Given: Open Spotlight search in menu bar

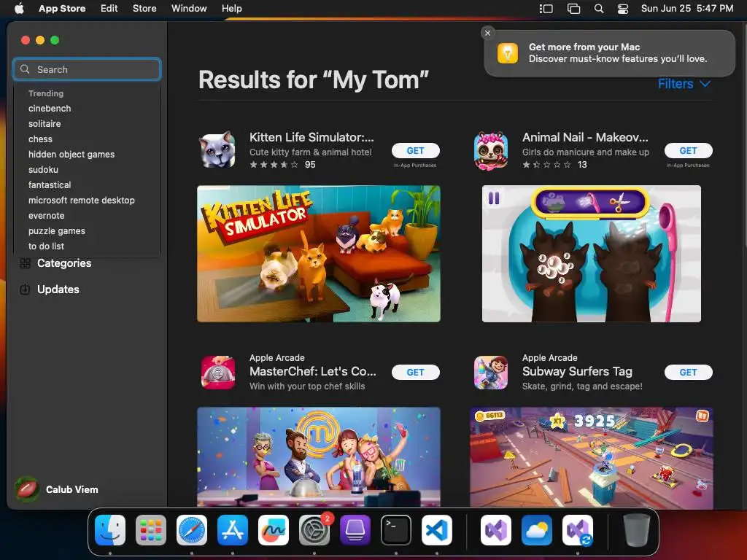Looking at the screenshot, I should coord(599,9).
